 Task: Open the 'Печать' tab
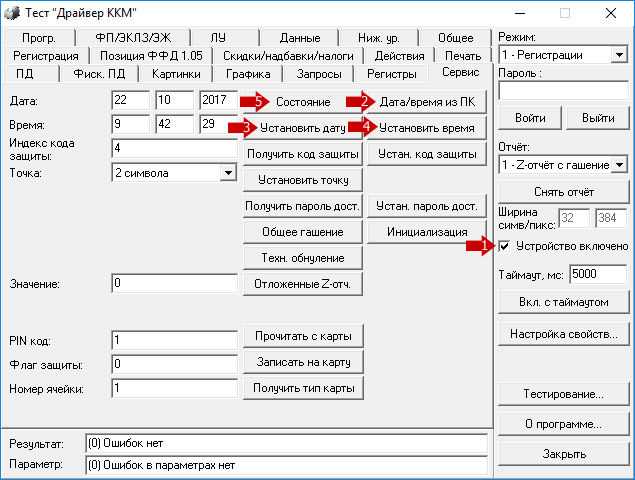coord(462,56)
